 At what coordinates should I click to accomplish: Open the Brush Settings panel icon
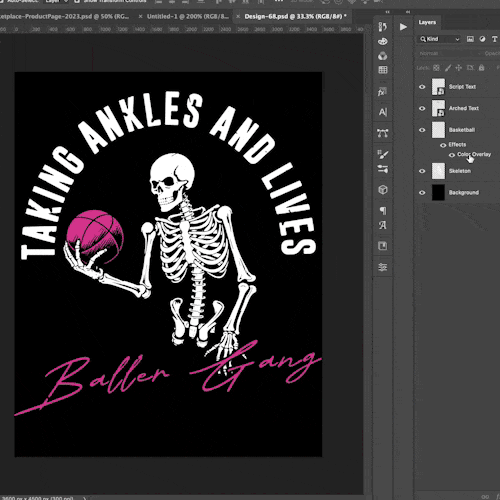click(383, 169)
